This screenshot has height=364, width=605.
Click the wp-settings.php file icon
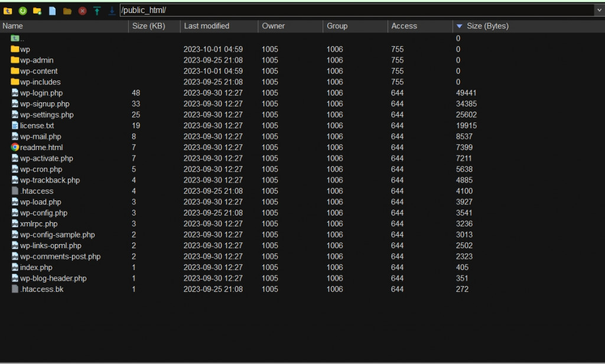tap(15, 114)
